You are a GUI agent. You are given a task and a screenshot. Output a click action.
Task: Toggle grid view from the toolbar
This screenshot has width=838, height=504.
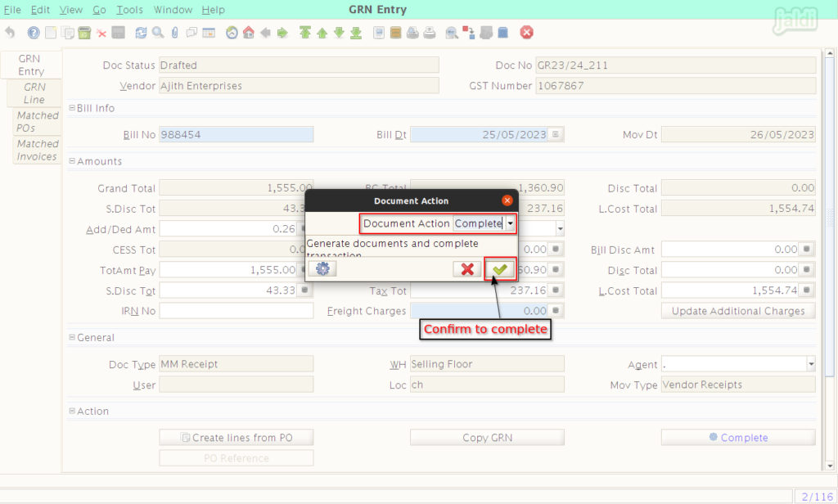pyautogui.click(x=209, y=33)
